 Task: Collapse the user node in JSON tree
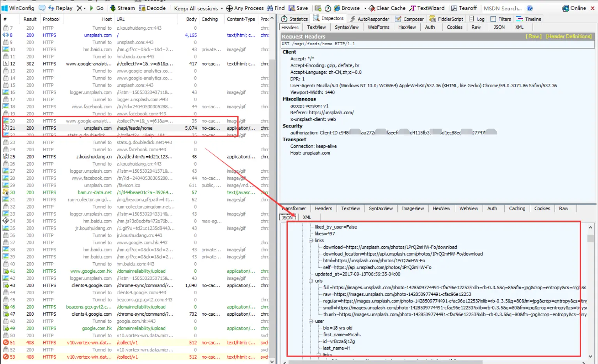tap(311, 321)
